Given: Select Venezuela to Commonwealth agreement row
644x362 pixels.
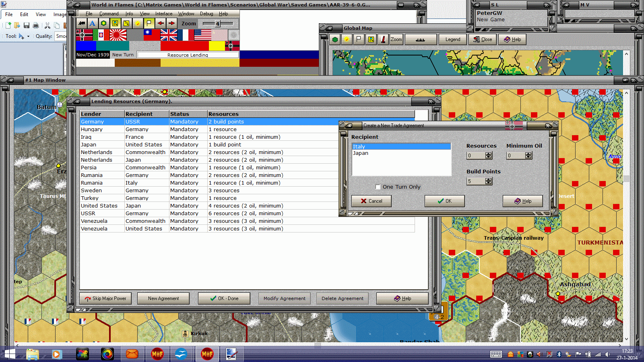Looking at the screenshot, I should (x=247, y=221).
